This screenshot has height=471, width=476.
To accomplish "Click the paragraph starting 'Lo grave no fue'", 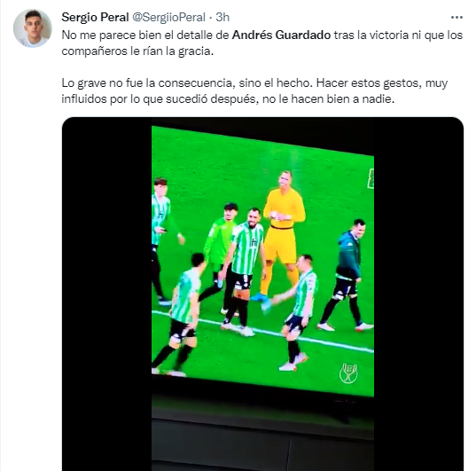I will 254,90.
